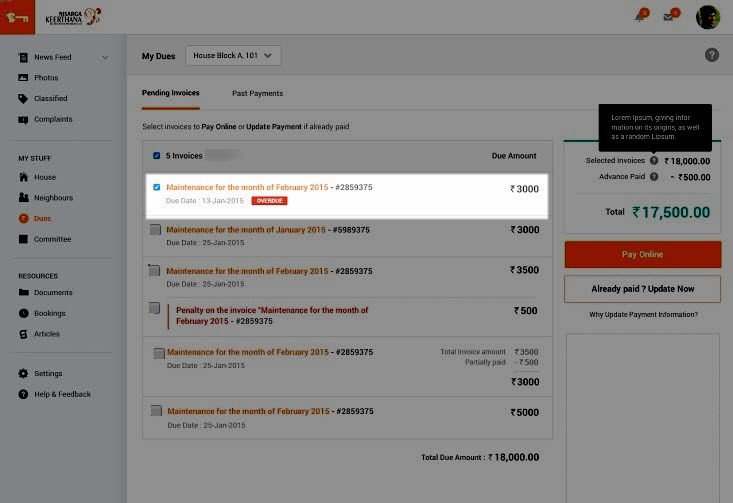Open the notifications bell icon
This screenshot has height=503, width=733.
click(x=640, y=17)
